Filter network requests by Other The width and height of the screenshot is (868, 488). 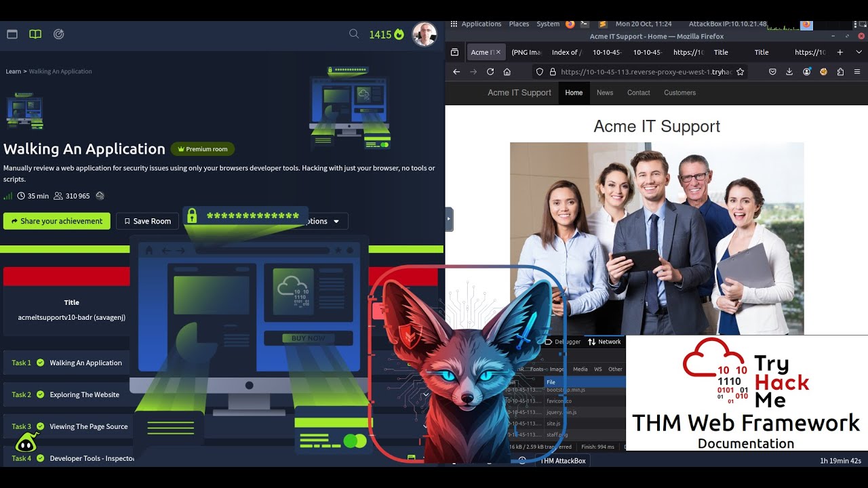[615, 369]
